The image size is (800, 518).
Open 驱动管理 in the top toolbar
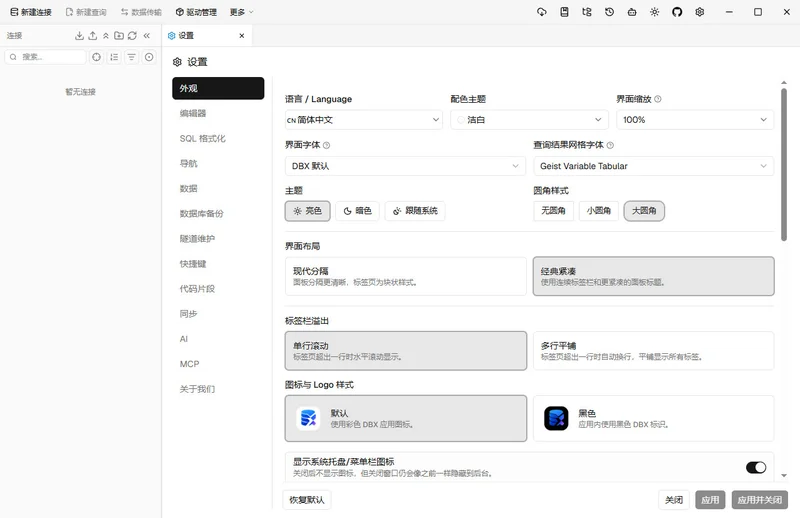(196, 12)
